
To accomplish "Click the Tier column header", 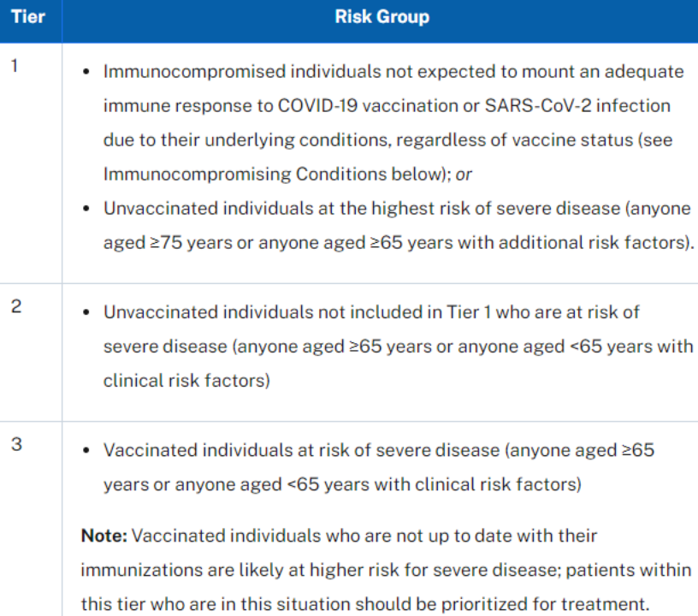I will [28, 17].
